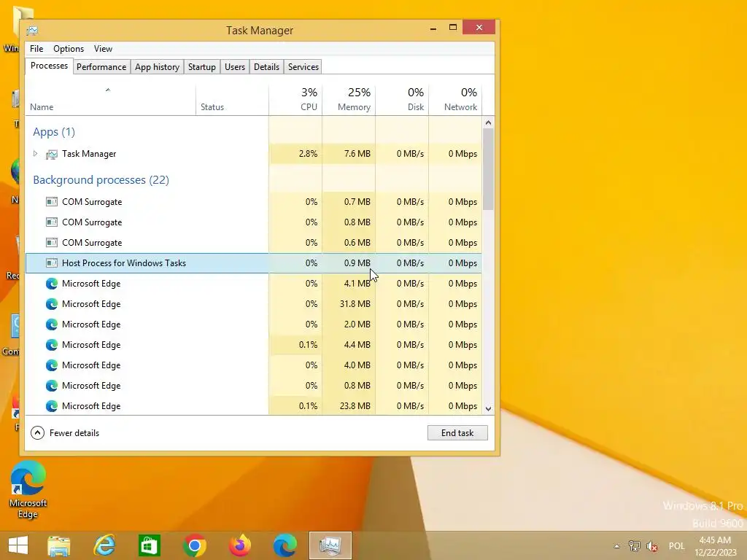Select the Microsoft Edge row using 4.1 MB

pos(253,284)
